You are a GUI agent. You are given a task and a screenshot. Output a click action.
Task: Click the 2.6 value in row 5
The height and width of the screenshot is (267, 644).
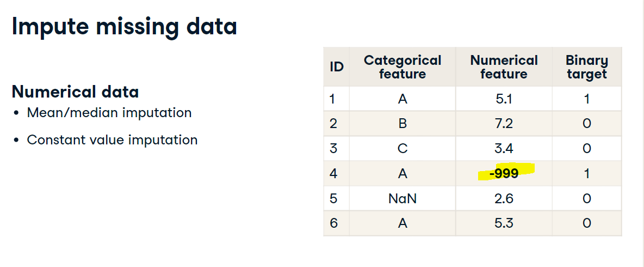point(504,199)
